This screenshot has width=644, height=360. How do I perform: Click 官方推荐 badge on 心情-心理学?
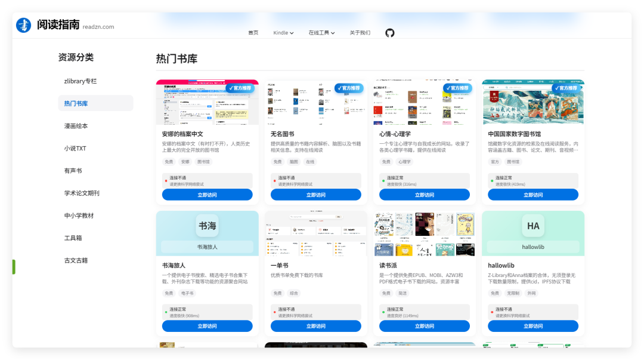(x=457, y=88)
